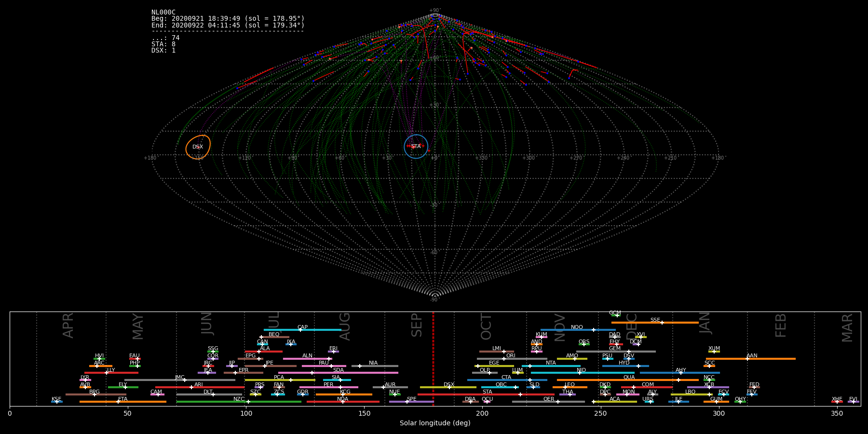Viewport: 868px width, 434px height.
Task: Click the STA label in the timeline
Action: (x=488, y=392)
